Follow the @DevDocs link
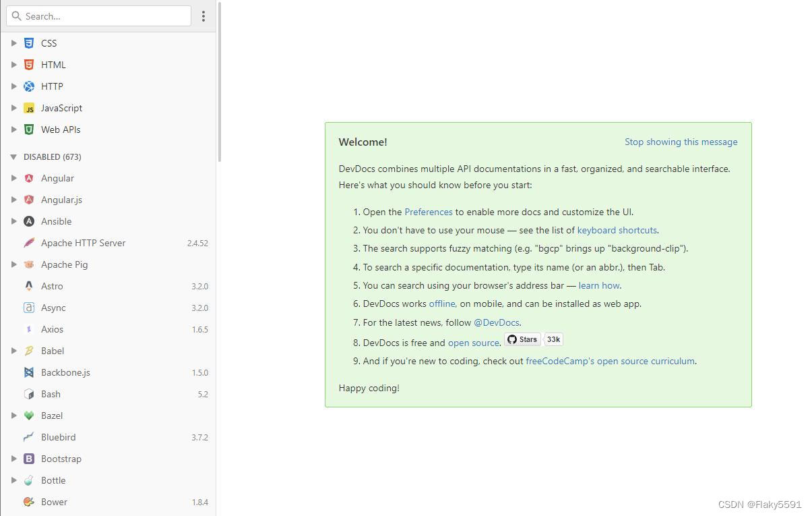812x516 pixels. click(497, 322)
